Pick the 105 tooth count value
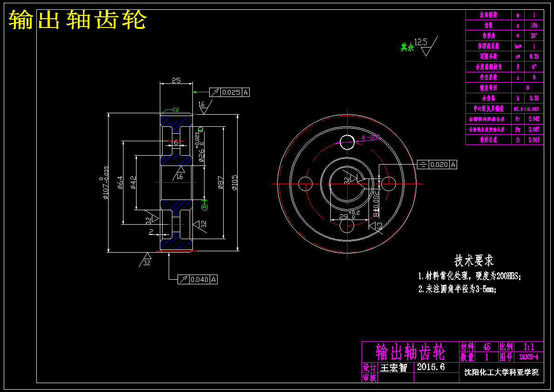Image resolution: width=554 pixels, height=392 pixels. tap(534, 26)
